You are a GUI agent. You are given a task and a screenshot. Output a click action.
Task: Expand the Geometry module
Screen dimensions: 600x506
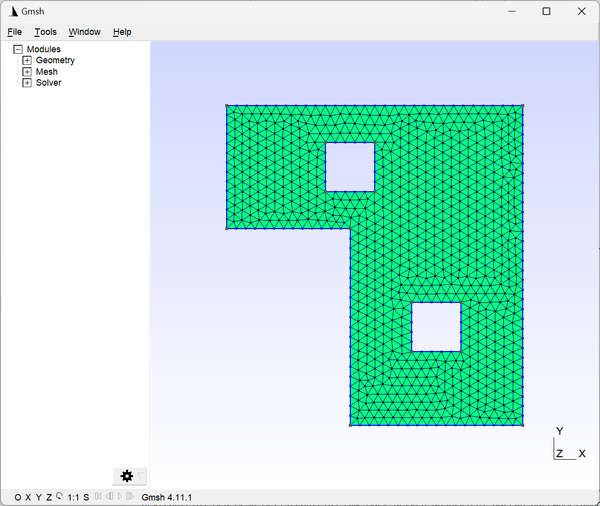(27, 60)
